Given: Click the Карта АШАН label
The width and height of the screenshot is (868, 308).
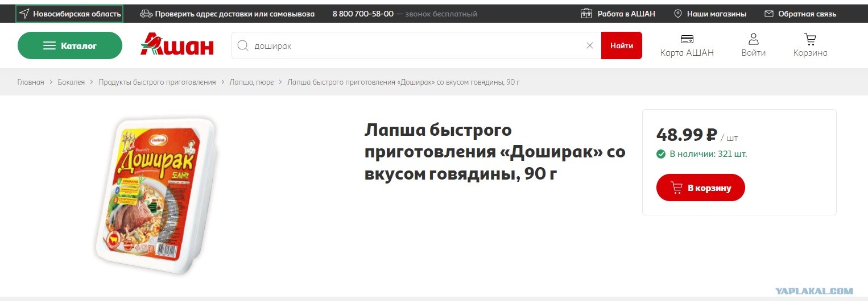Looking at the screenshot, I should pyautogui.click(x=687, y=53).
